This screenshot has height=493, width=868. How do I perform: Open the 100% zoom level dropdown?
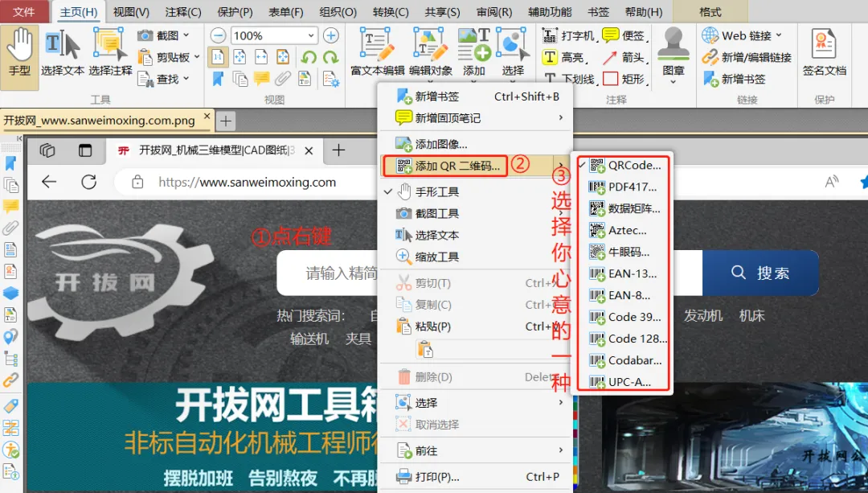310,36
